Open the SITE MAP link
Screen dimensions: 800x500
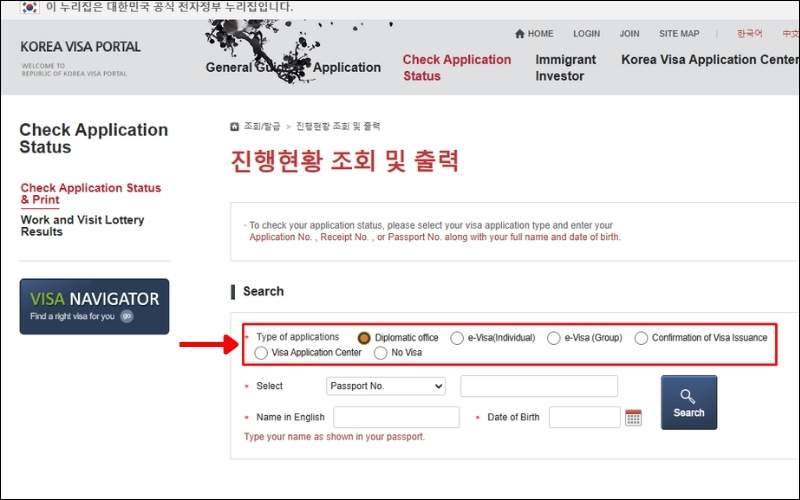[x=679, y=34]
